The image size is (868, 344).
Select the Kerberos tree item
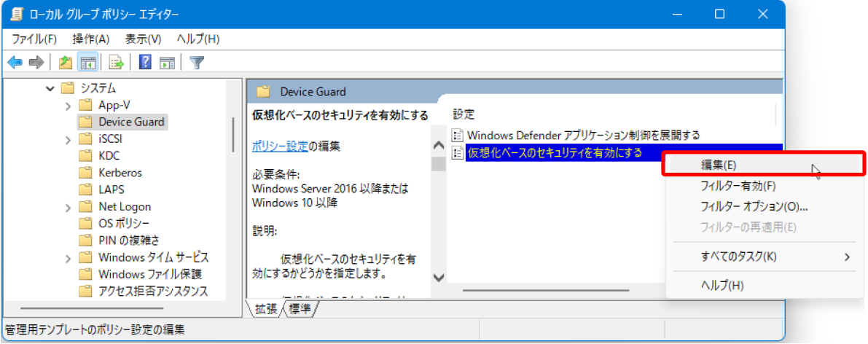tap(120, 173)
